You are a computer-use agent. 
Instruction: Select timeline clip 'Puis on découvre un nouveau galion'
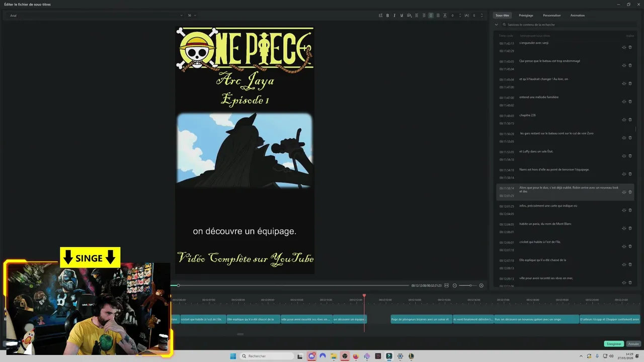tap(536, 319)
